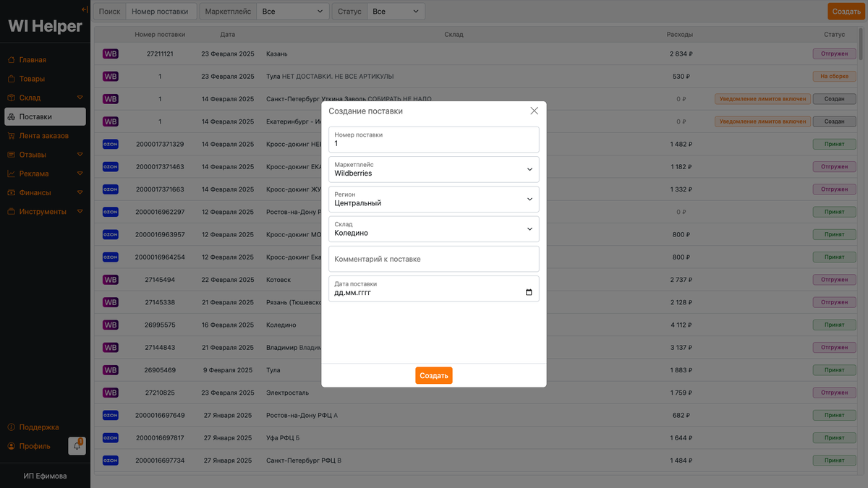868x488 pixels.
Task: Click supply number 27145338 cell
Action: pyautogui.click(x=160, y=302)
